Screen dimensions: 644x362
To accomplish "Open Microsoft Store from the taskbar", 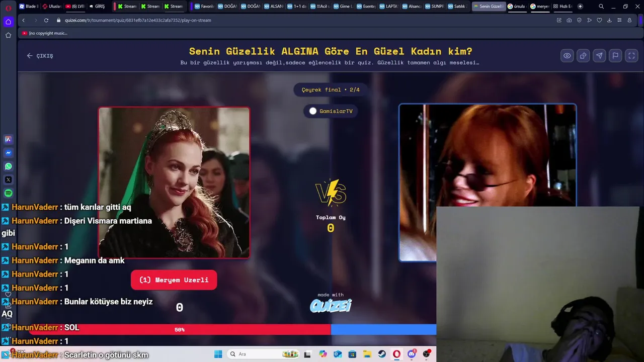I will point(353,354).
